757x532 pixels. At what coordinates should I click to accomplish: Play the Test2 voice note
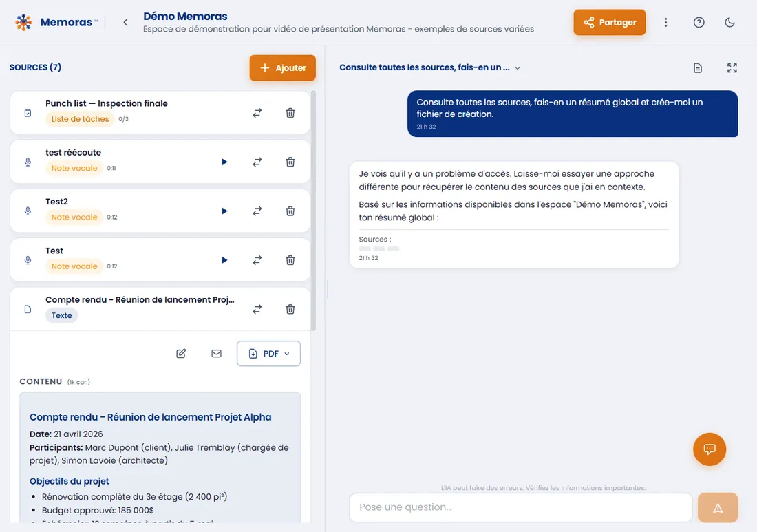click(224, 211)
